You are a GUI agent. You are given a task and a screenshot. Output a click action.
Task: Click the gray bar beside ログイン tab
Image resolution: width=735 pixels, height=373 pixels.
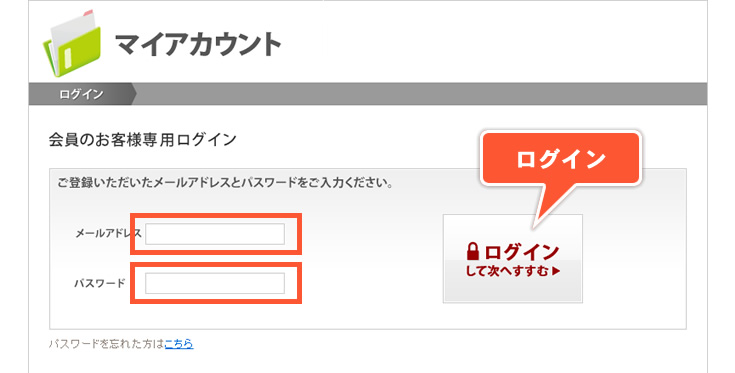tap(422, 94)
